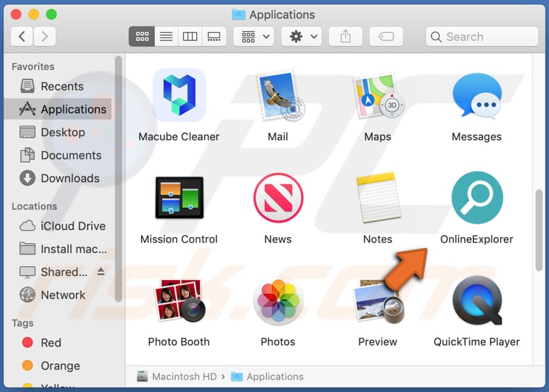Select Downloads in the sidebar
The image size is (549, 392).
(x=69, y=179)
